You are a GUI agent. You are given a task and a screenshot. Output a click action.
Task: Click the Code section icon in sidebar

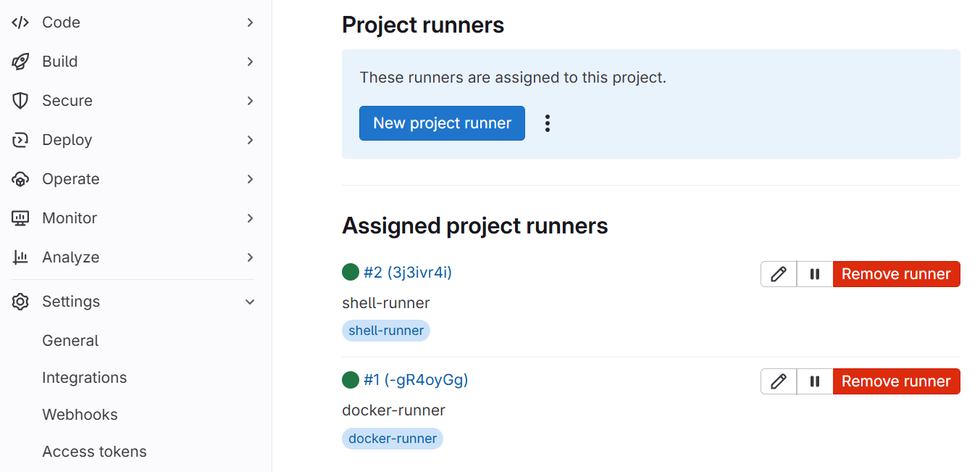click(20, 22)
